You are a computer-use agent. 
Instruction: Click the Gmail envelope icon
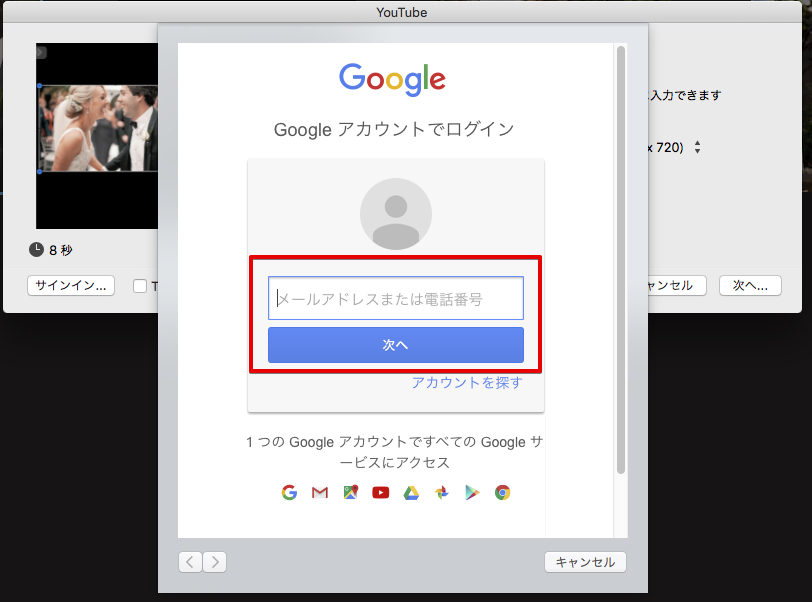320,492
